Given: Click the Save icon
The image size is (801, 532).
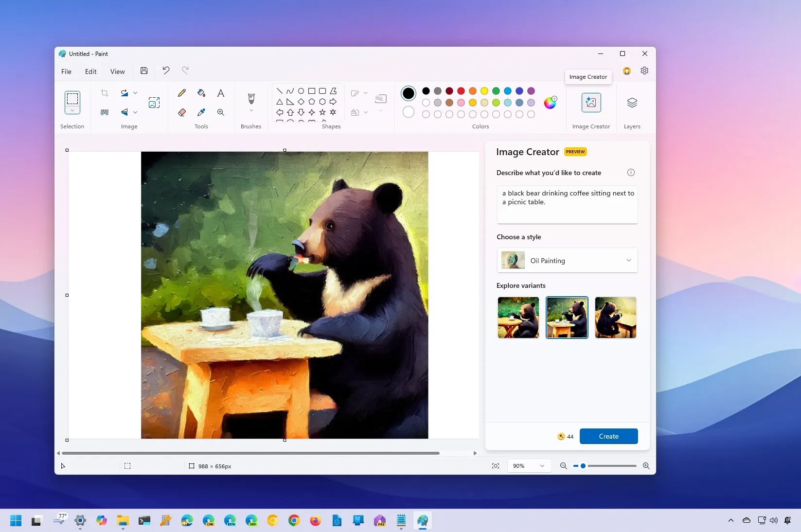Looking at the screenshot, I should point(144,71).
